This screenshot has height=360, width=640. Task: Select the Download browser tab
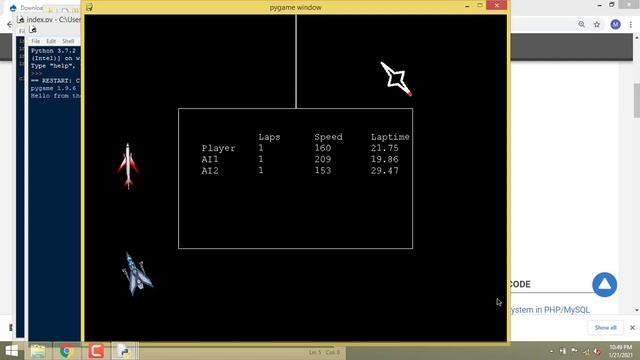pyautogui.click(x=27, y=8)
